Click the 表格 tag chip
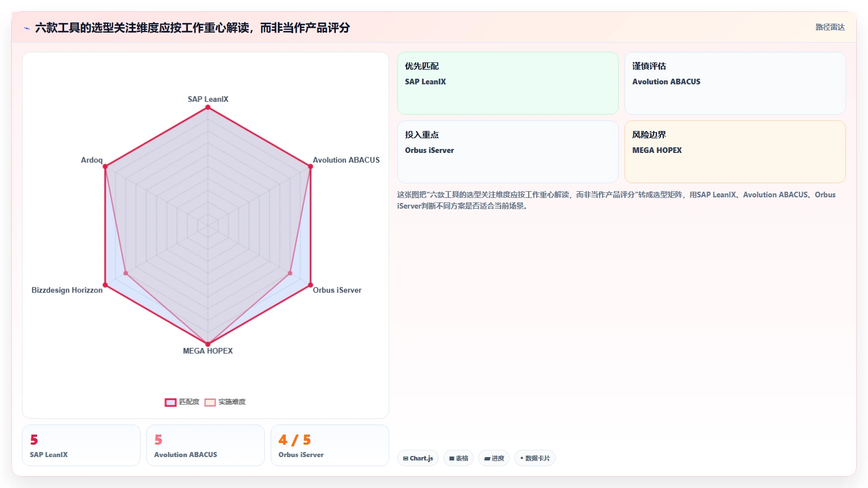The image size is (868, 488). coord(458,458)
